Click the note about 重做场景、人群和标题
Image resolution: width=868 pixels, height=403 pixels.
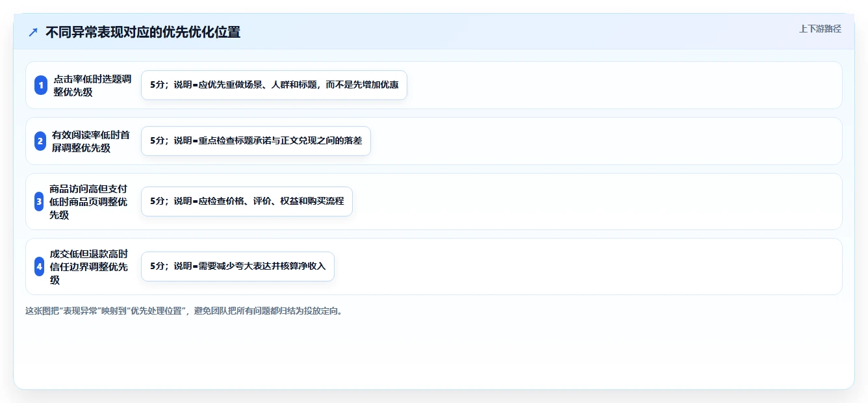[274, 85]
